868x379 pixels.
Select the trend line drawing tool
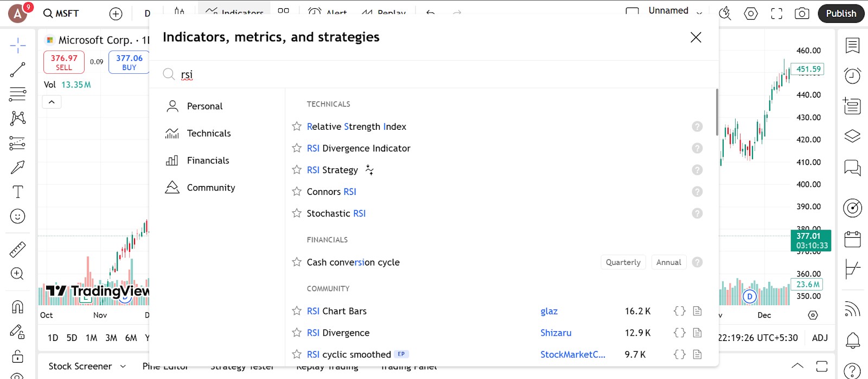pyautogui.click(x=18, y=70)
